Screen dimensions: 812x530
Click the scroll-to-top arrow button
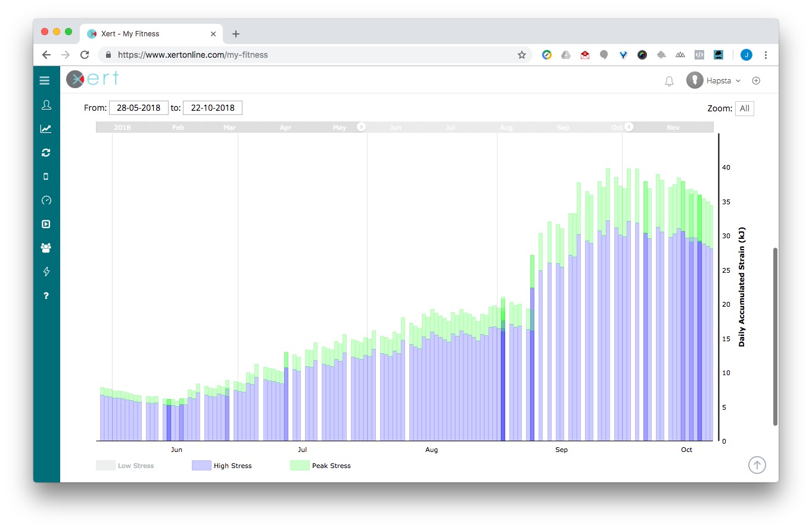(x=757, y=465)
